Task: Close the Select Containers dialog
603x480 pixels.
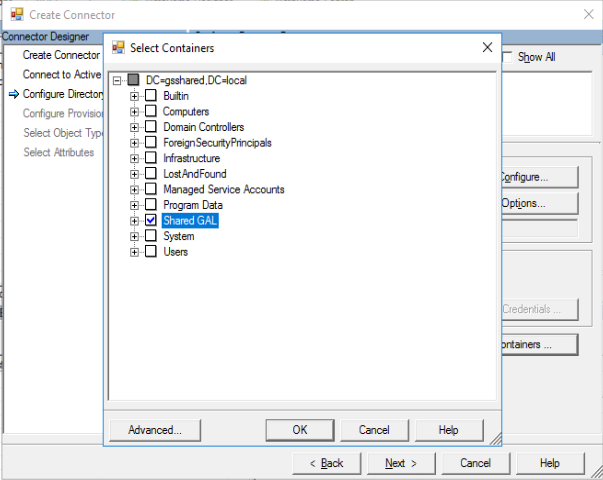Action: [x=486, y=48]
